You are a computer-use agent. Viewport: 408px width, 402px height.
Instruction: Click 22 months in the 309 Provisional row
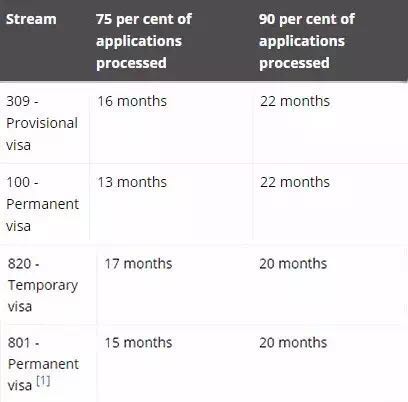point(295,101)
